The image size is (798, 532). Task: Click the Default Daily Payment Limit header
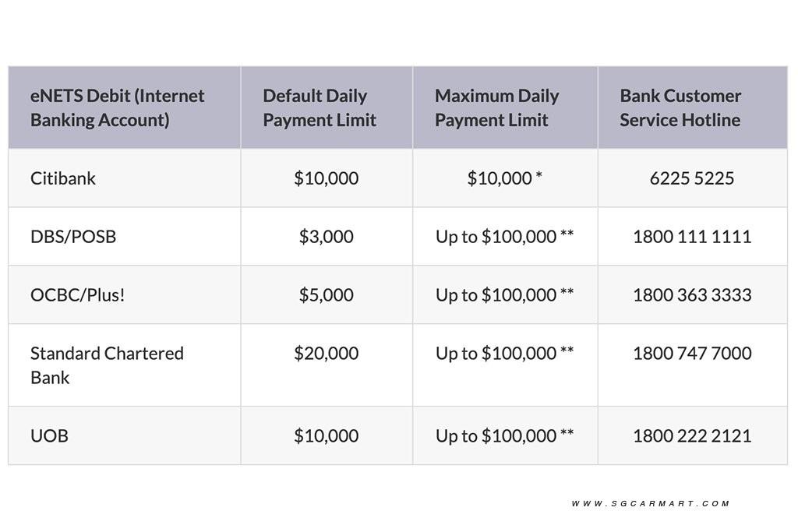pos(320,107)
